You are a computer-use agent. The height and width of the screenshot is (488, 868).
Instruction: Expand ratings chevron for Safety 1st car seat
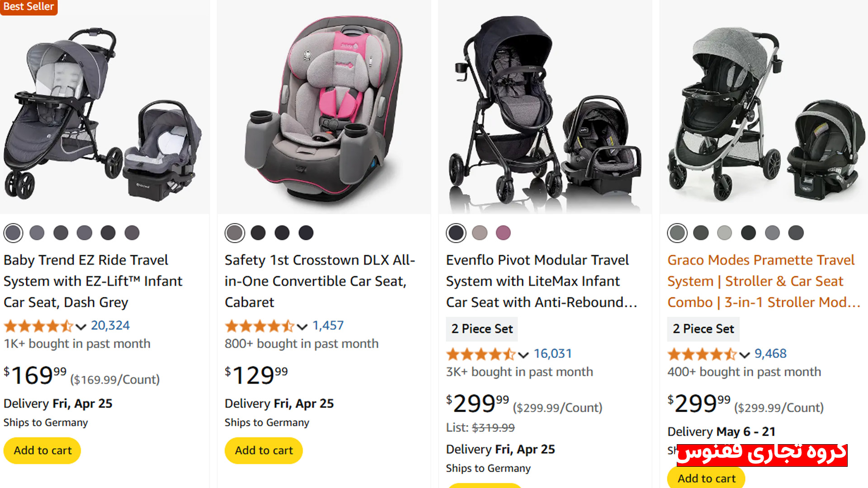pyautogui.click(x=302, y=326)
